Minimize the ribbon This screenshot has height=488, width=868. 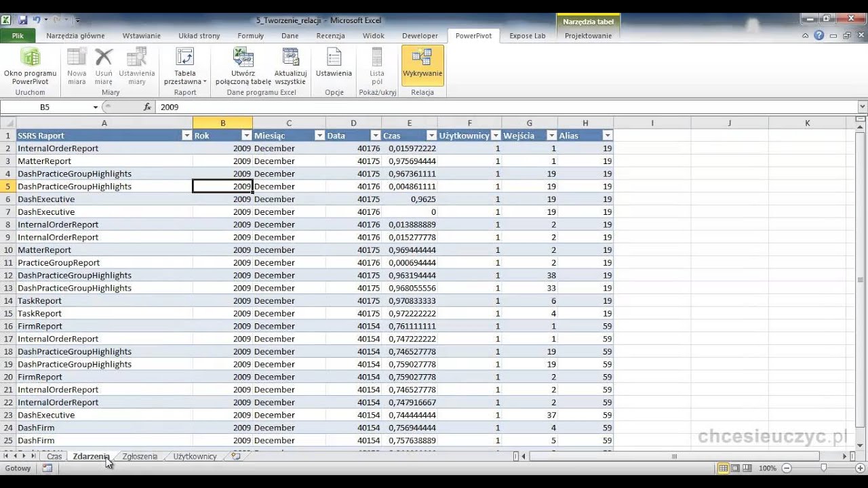click(805, 36)
